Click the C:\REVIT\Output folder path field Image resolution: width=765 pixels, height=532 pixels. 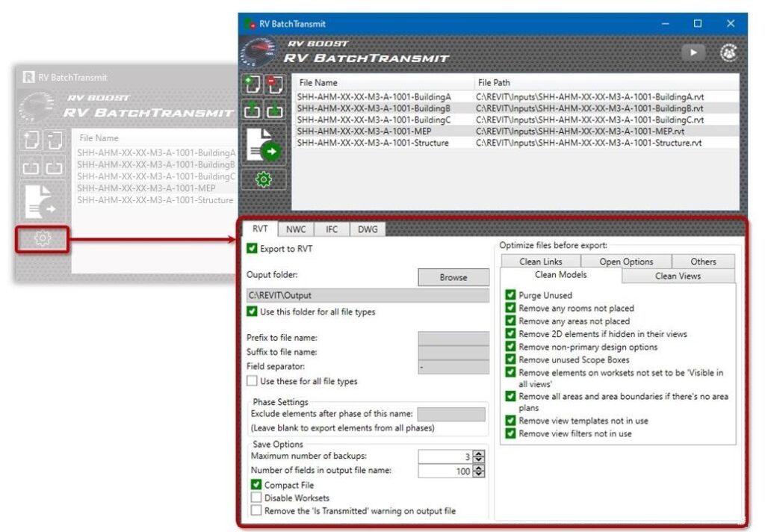pyautogui.click(x=368, y=295)
